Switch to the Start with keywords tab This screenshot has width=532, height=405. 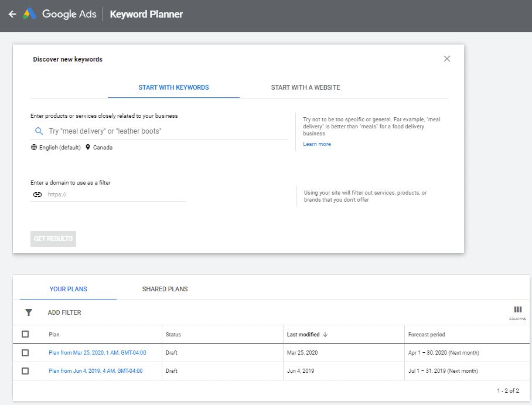[173, 87]
